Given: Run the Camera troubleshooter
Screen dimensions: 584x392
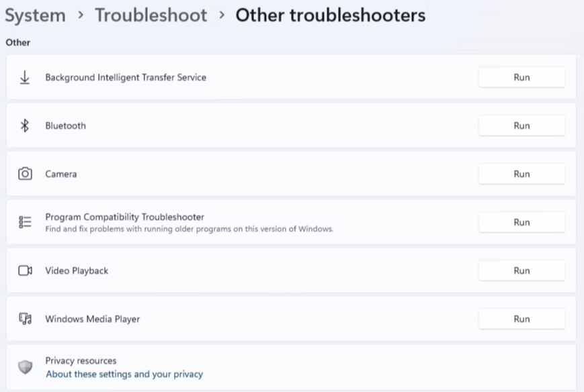Looking at the screenshot, I should [522, 174].
